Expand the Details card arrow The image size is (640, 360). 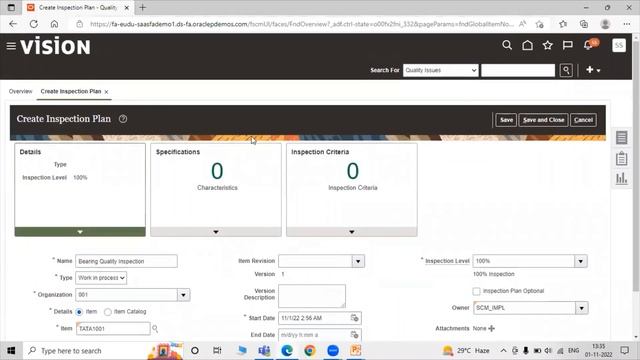[80, 232]
